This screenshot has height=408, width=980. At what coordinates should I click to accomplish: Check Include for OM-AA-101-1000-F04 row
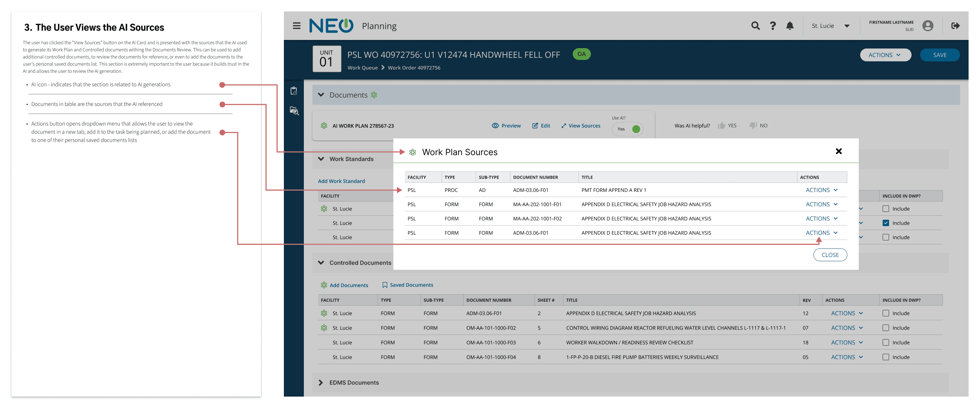(885, 357)
